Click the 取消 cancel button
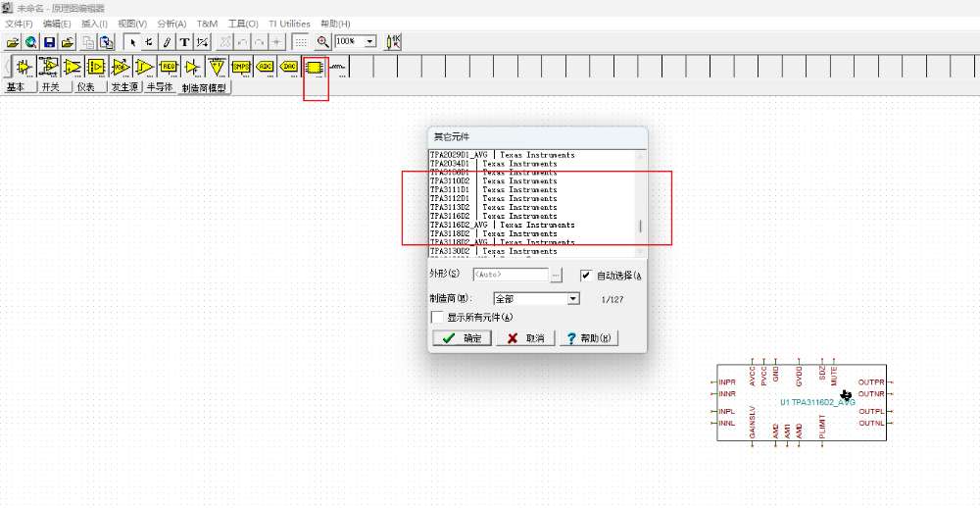The width and height of the screenshot is (980, 508). (525, 338)
